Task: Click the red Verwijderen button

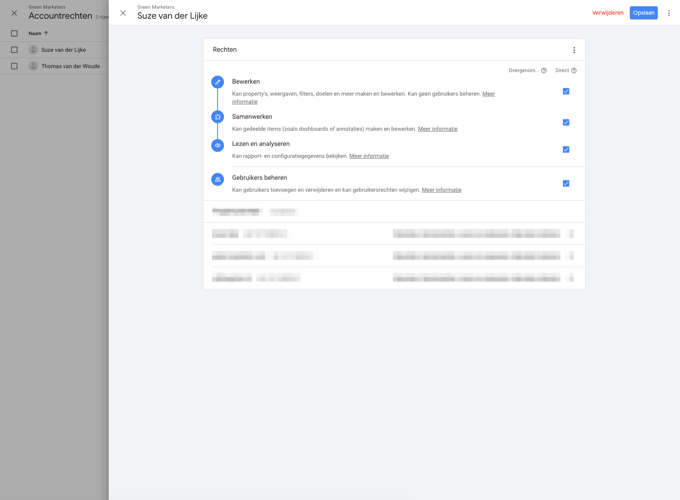Action: tap(607, 13)
